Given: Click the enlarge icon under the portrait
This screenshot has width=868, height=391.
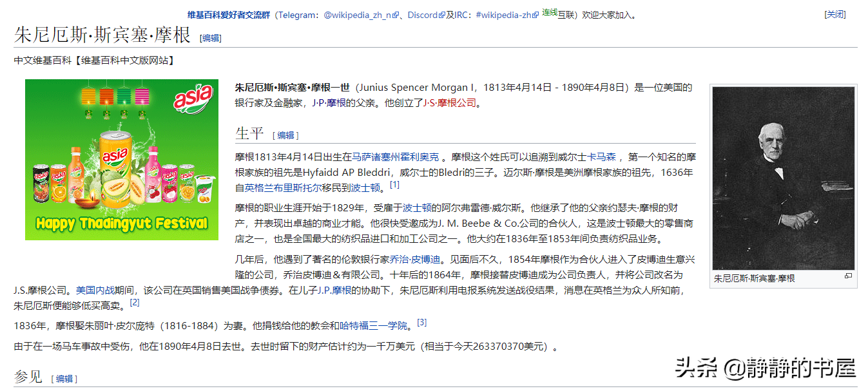Looking at the screenshot, I should 848,276.
